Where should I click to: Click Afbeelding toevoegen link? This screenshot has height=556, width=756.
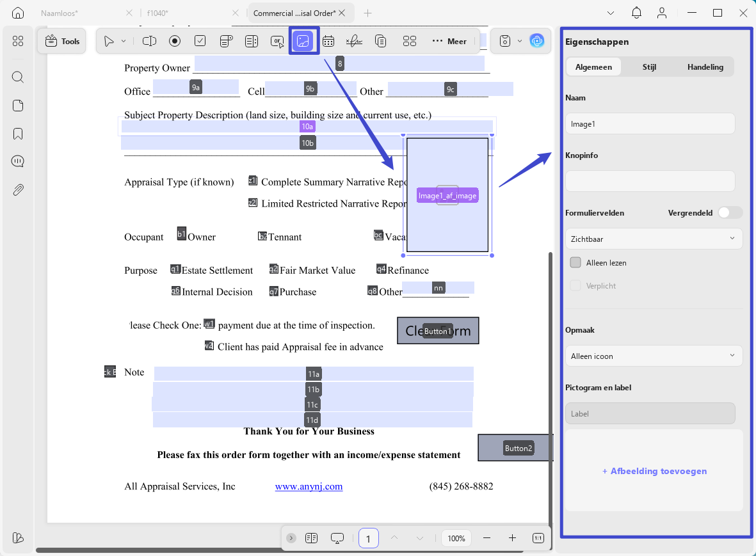click(x=654, y=471)
